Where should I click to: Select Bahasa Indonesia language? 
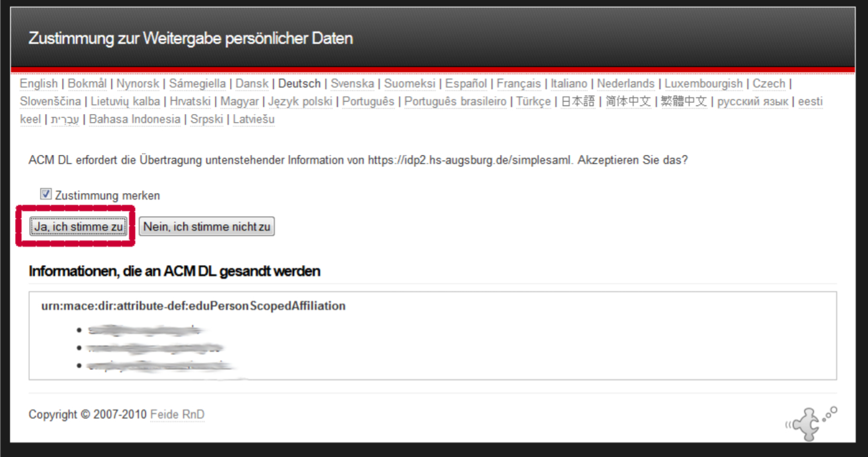pyautogui.click(x=134, y=119)
